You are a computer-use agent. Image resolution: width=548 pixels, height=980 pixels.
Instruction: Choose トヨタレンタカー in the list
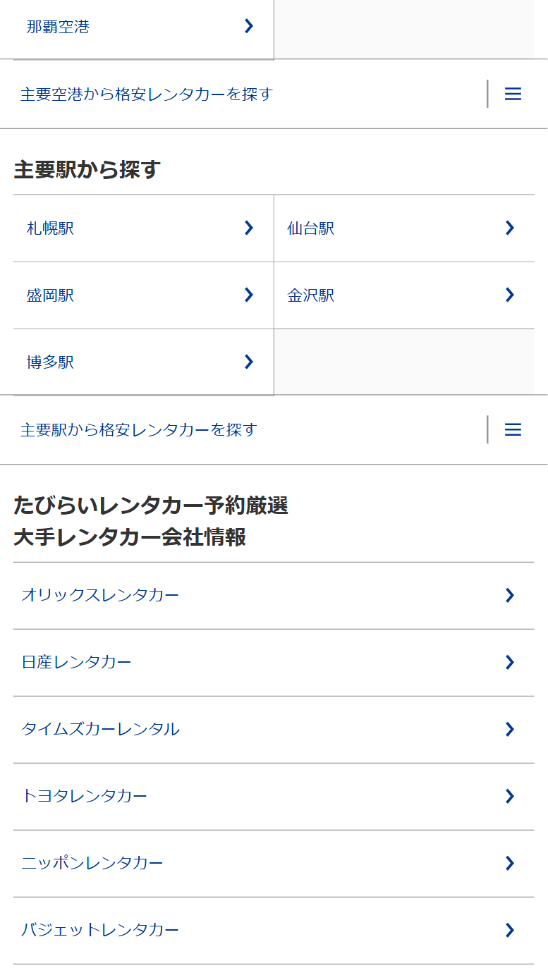coord(85,796)
